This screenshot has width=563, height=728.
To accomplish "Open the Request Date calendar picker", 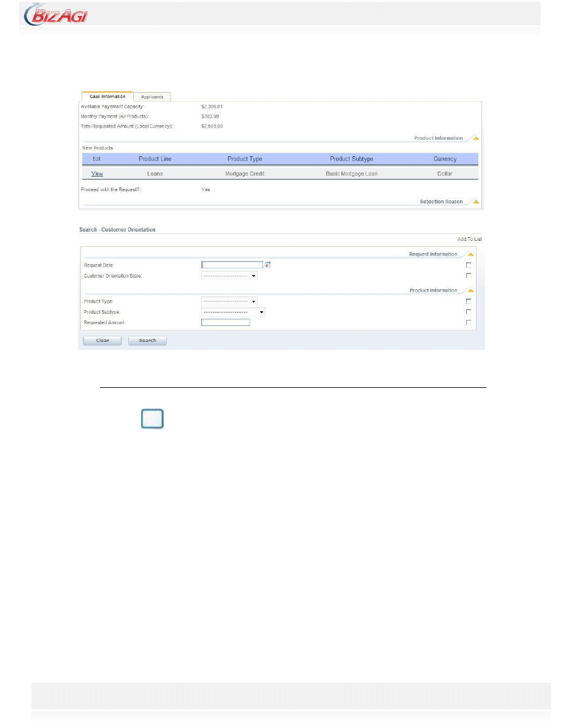I will tap(267, 265).
